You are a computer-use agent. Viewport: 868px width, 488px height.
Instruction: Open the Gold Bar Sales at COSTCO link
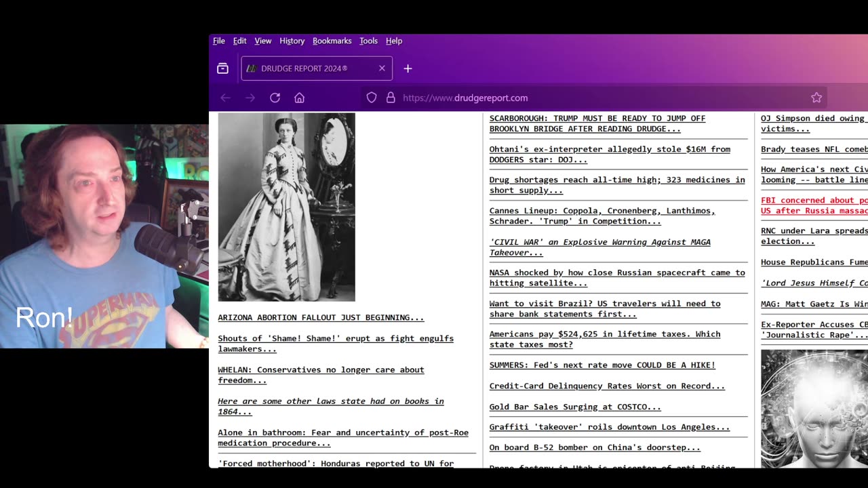[x=575, y=407]
